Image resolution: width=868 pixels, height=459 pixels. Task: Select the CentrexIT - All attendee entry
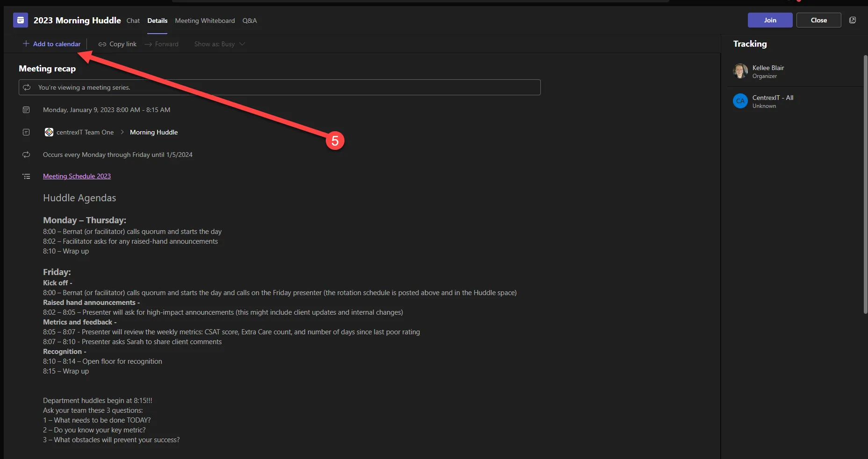(x=795, y=101)
